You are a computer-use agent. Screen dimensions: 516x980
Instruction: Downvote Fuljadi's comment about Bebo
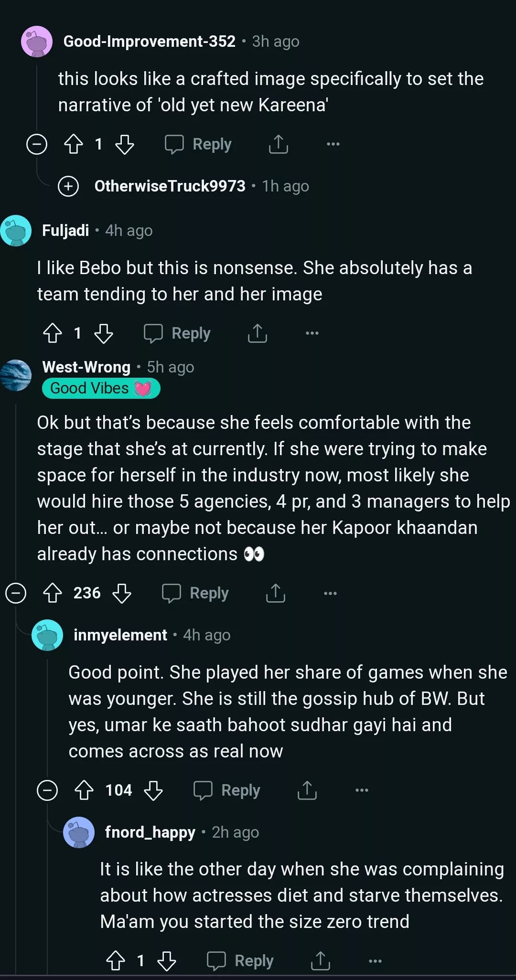tap(103, 333)
